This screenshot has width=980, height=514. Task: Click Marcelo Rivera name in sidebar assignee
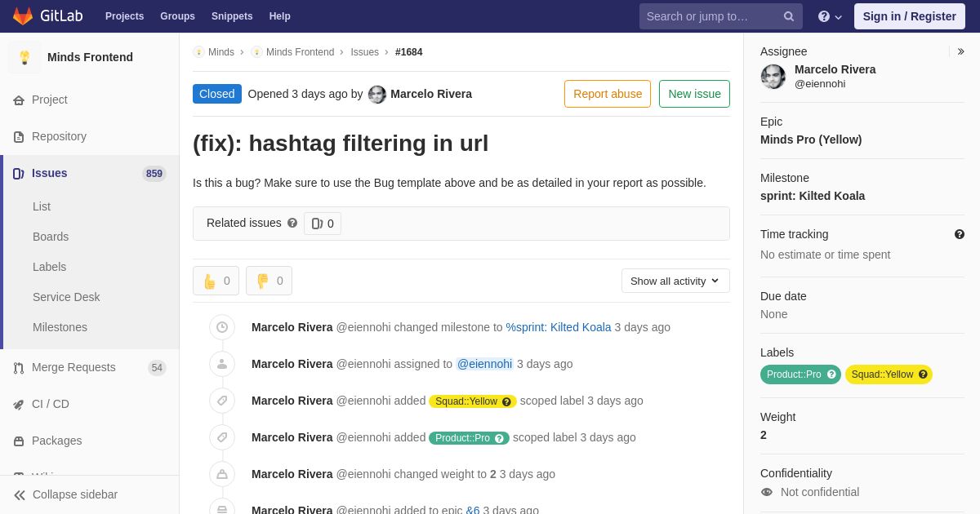pyautogui.click(x=835, y=69)
